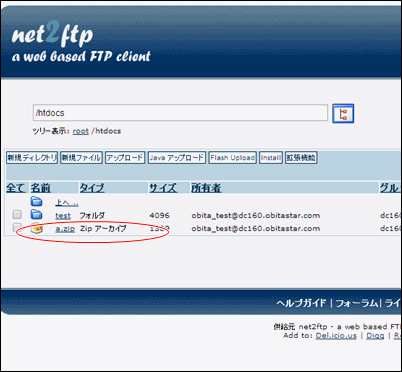Click the a.zip archive icon
402x372 pixels.
pyautogui.click(x=36, y=228)
